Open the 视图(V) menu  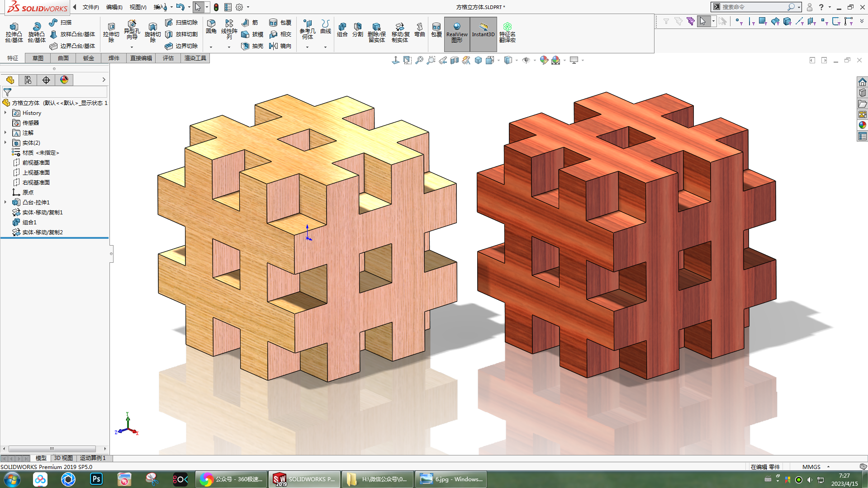(138, 7)
